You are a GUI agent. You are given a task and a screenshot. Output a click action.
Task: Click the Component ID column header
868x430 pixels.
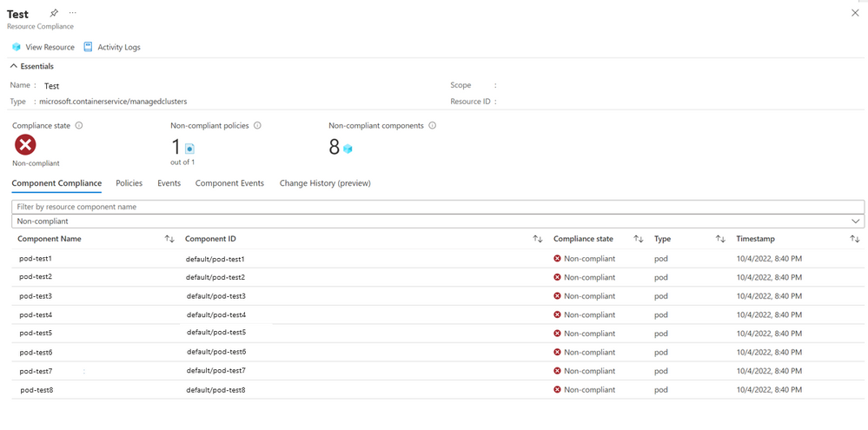pyautogui.click(x=210, y=239)
